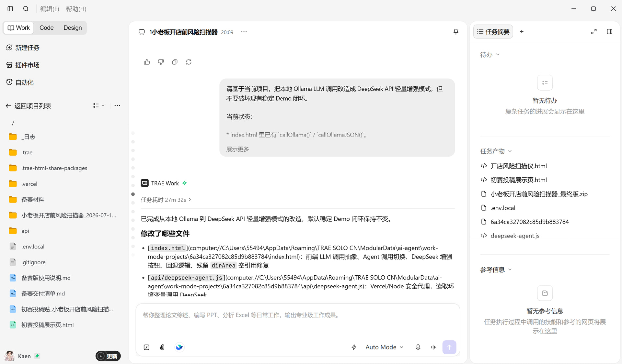This screenshot has width=622, height=364.
Task: Collapse the 待办 section
Action: tap(490, 55)
